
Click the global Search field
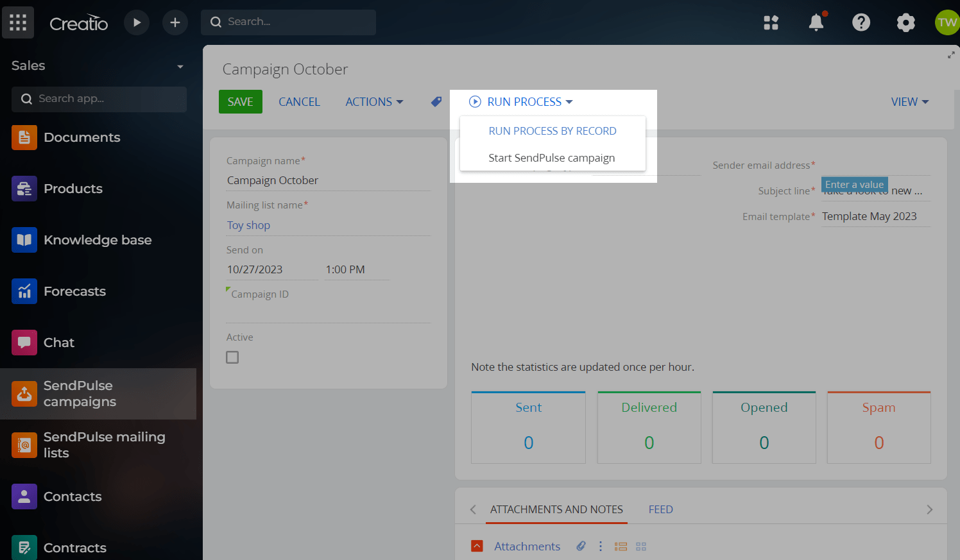point(289,22)
